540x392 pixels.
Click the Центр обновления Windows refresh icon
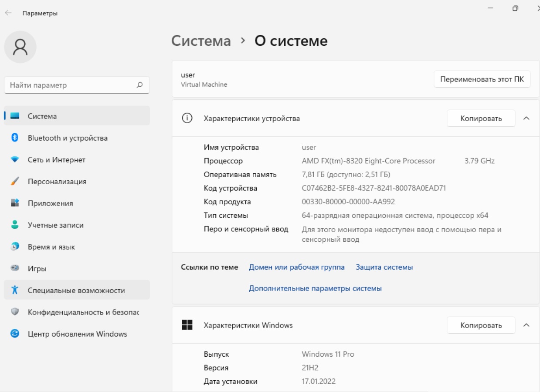pos(15,334)
